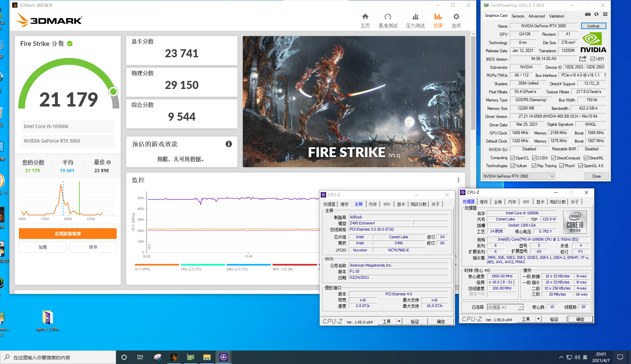Toggle the DirectCompute checkbox

coord(553,158)
